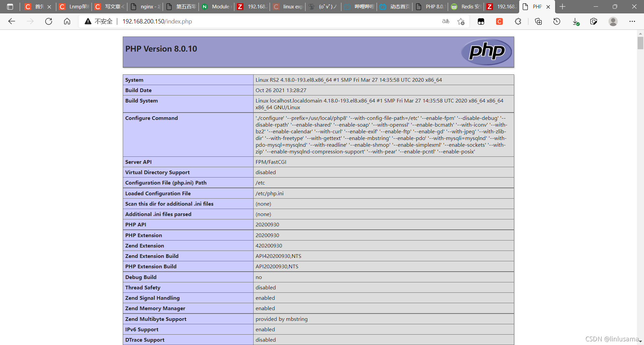Click the System row label
This screenshot has height=345, width=644.
(x=134, y=80)
